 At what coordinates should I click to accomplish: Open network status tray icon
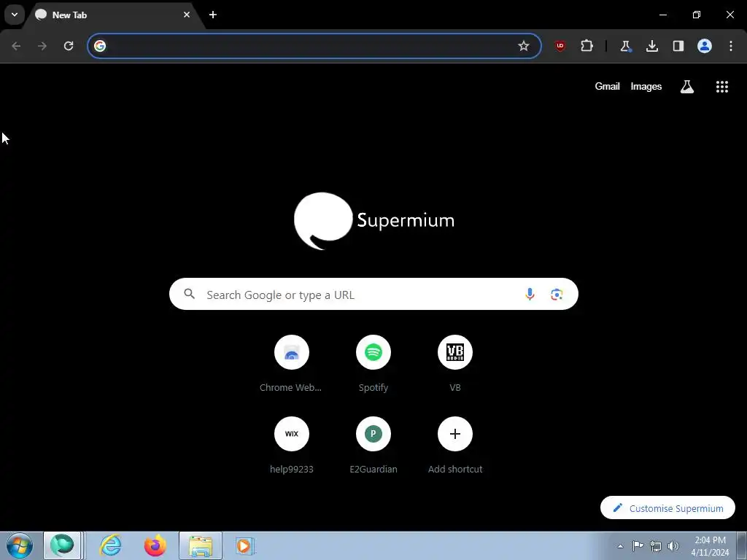(656, 546)
